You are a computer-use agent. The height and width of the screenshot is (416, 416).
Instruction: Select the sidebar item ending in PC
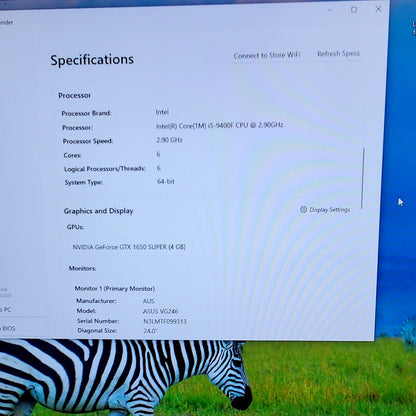coord(6,309)
